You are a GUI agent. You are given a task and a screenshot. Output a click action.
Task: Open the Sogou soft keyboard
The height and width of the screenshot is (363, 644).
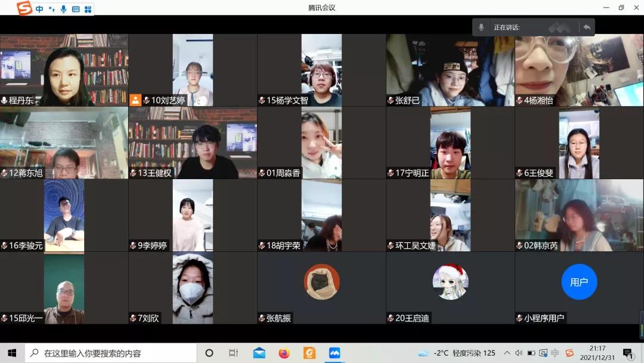[76, 9]
